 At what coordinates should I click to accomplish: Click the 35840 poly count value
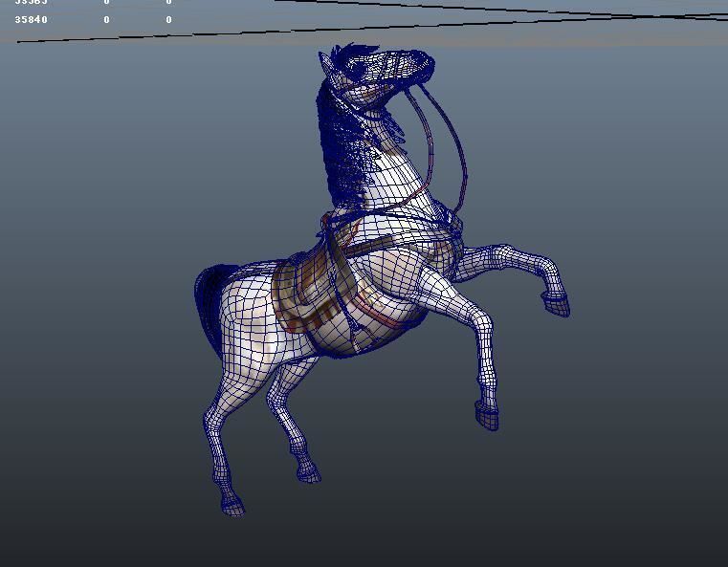pyautogui.click(x=32, y=19)
